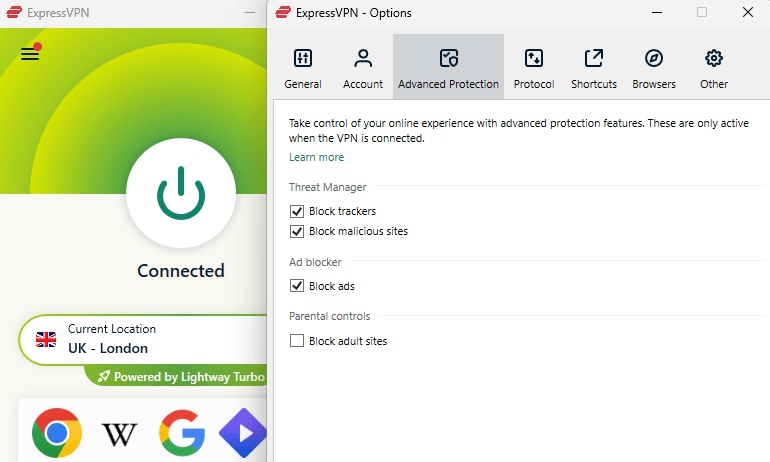Switch to the Account tab

pyautogui.click(x=363, y=68)
